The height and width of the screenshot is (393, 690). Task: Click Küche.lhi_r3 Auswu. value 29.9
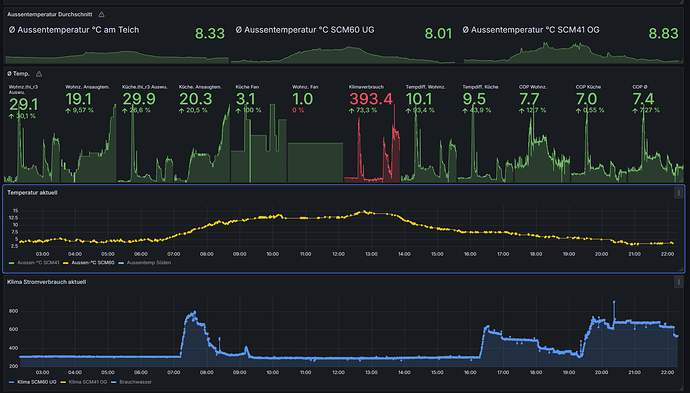(x=139, y=99)
